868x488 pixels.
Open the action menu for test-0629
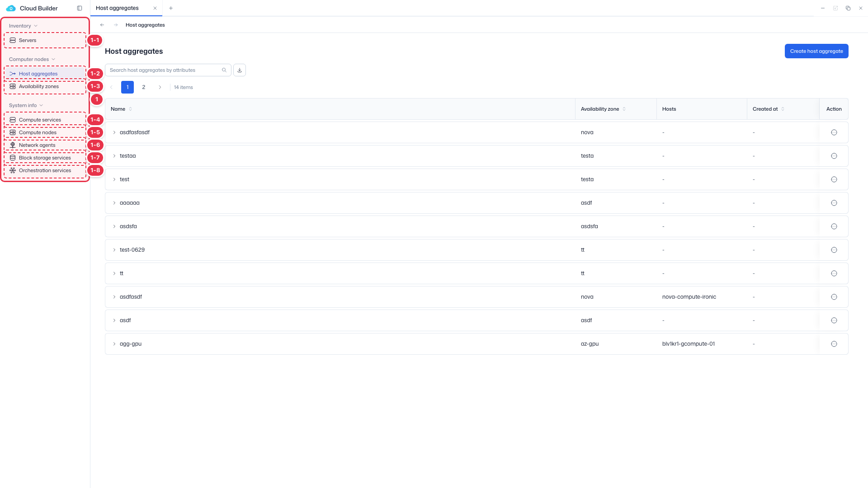point(834,250)
